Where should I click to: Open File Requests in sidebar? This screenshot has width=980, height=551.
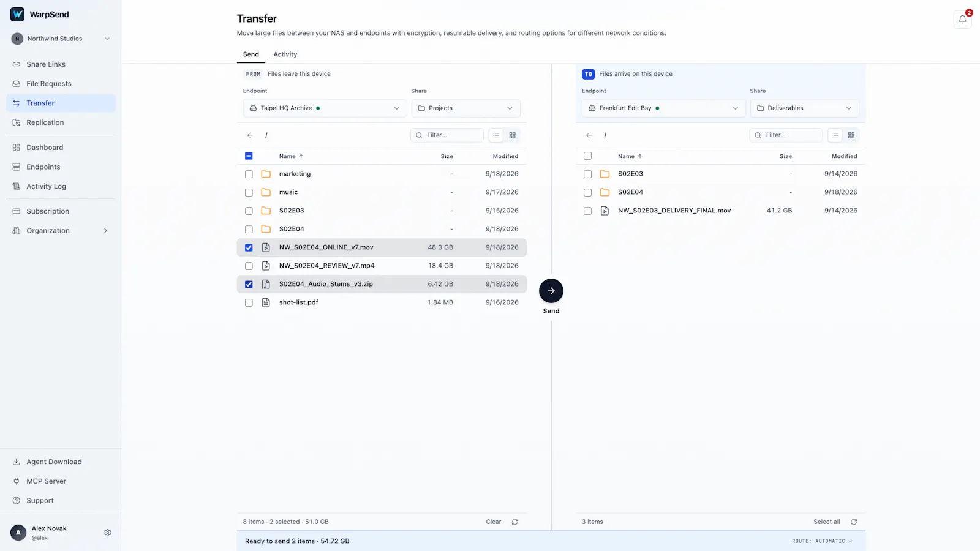click(61, 84)
